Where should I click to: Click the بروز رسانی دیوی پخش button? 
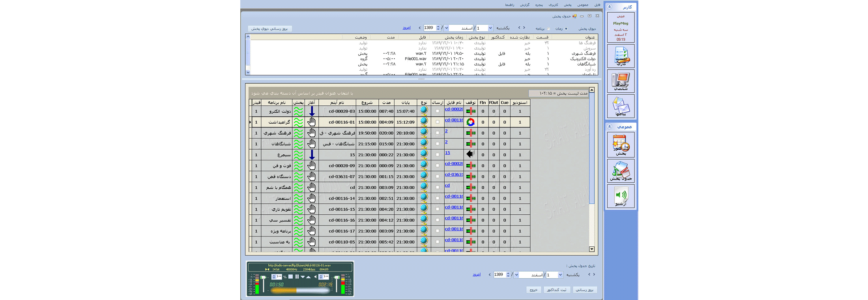click(270, 28)
